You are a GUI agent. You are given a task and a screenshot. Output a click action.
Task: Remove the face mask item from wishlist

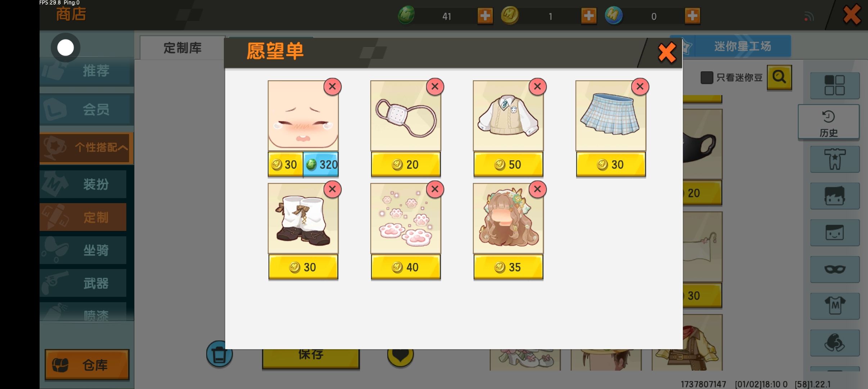point(435,87)
